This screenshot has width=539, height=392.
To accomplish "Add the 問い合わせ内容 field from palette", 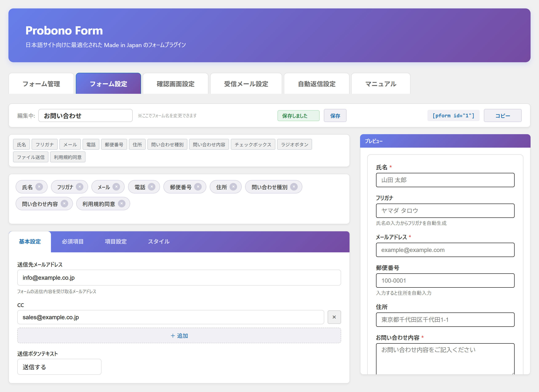I will [209, 144].
